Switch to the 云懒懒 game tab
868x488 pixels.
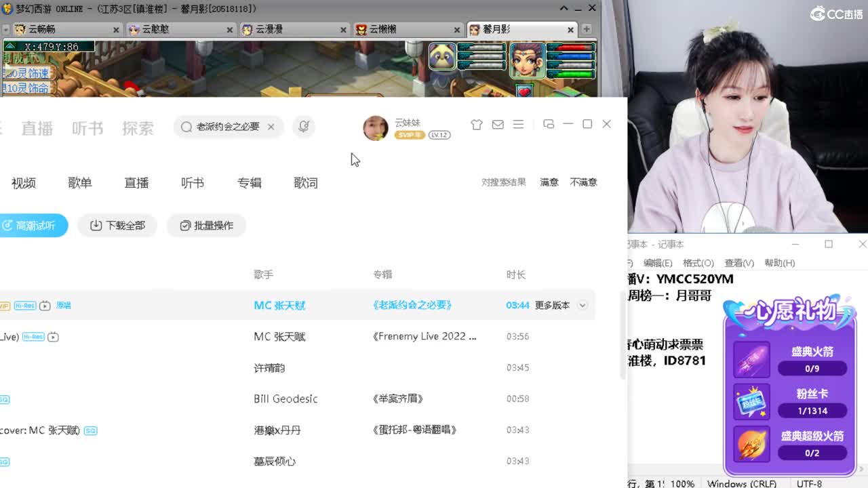click(x=407, y=30)
